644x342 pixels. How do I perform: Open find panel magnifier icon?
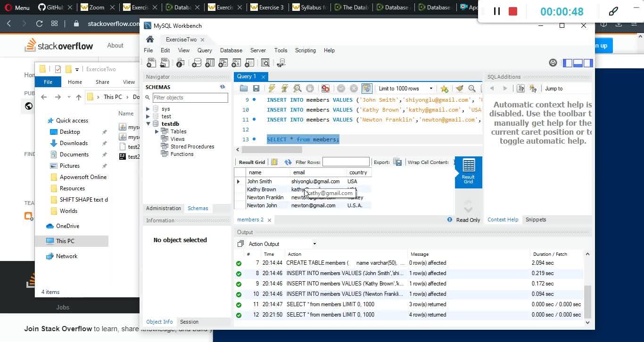472,89
